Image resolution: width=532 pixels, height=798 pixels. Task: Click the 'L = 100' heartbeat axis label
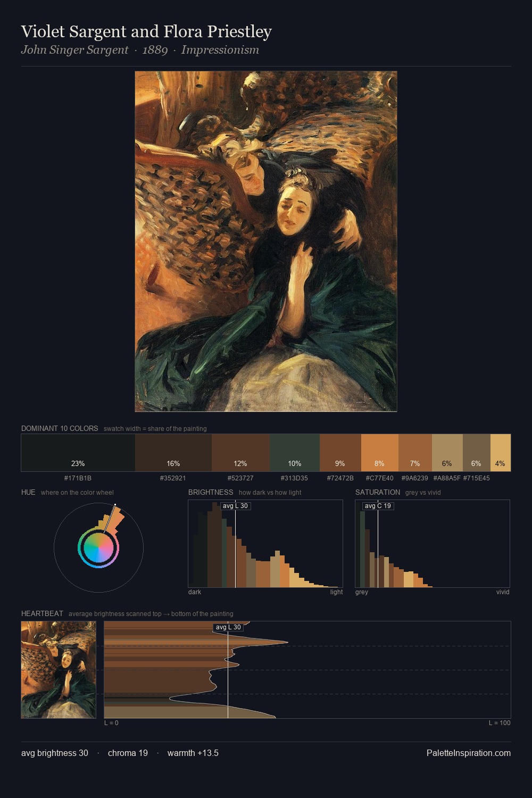[x=500, y=723]
